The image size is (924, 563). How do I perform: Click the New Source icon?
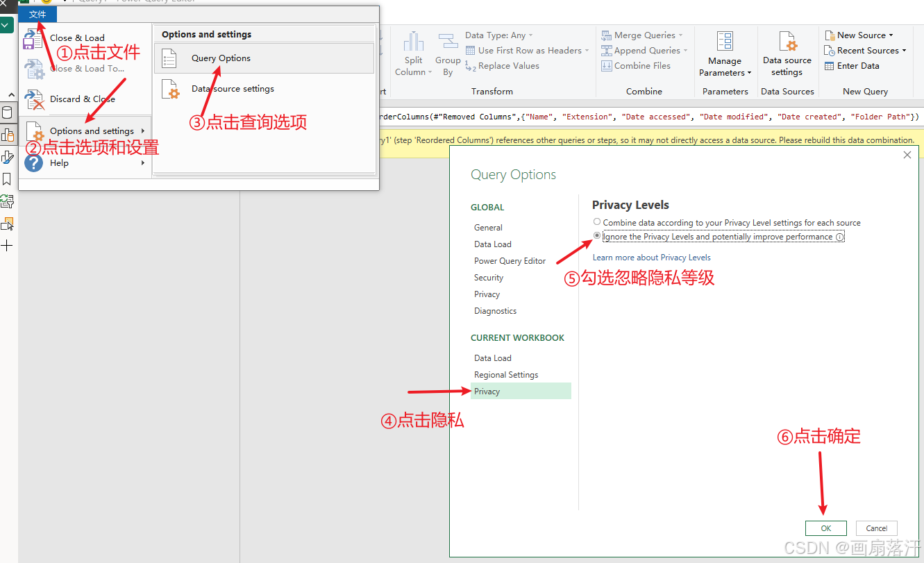(830, 35)
